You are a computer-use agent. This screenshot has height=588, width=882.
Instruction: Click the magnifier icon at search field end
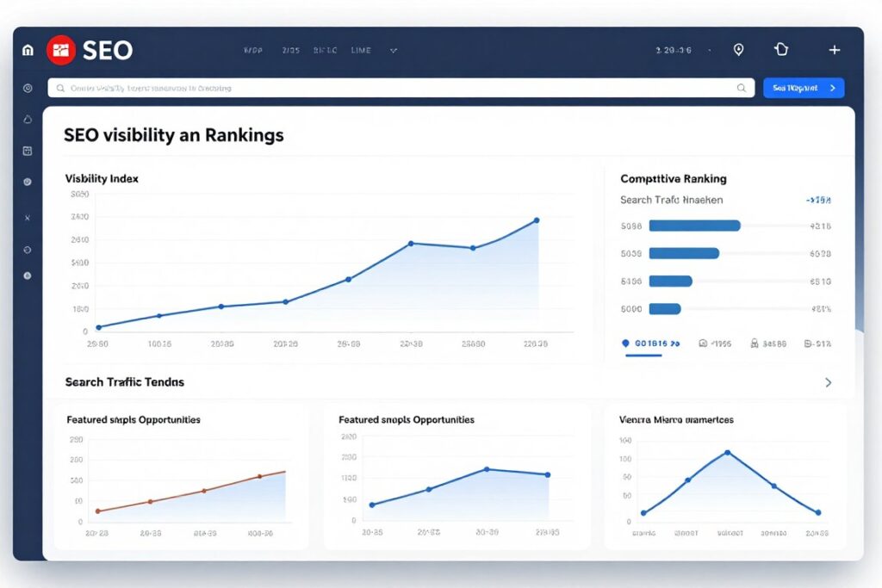742,88
